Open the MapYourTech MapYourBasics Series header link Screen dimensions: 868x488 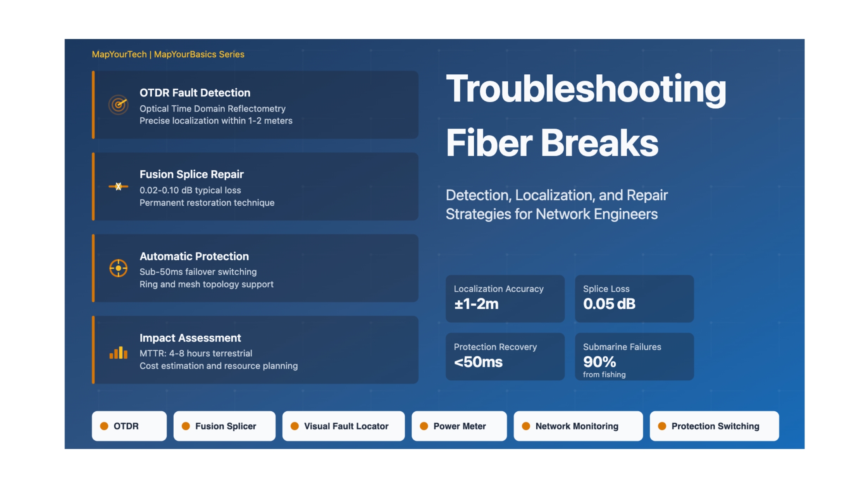[168, 54]
